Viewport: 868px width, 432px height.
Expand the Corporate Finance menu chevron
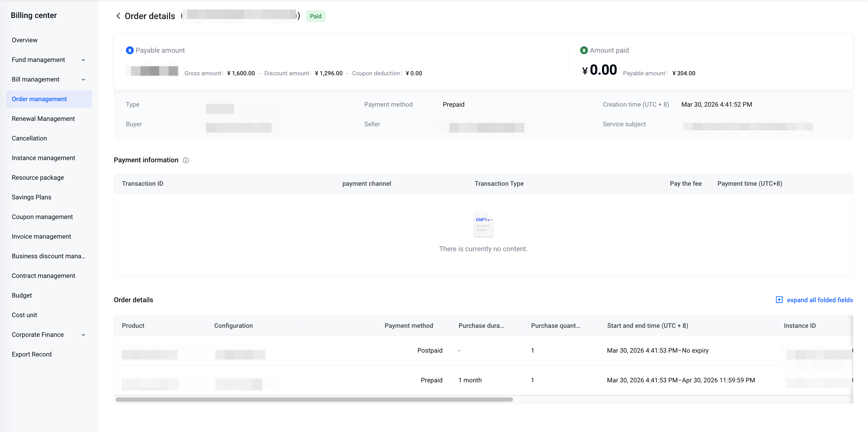click(83, 335)
